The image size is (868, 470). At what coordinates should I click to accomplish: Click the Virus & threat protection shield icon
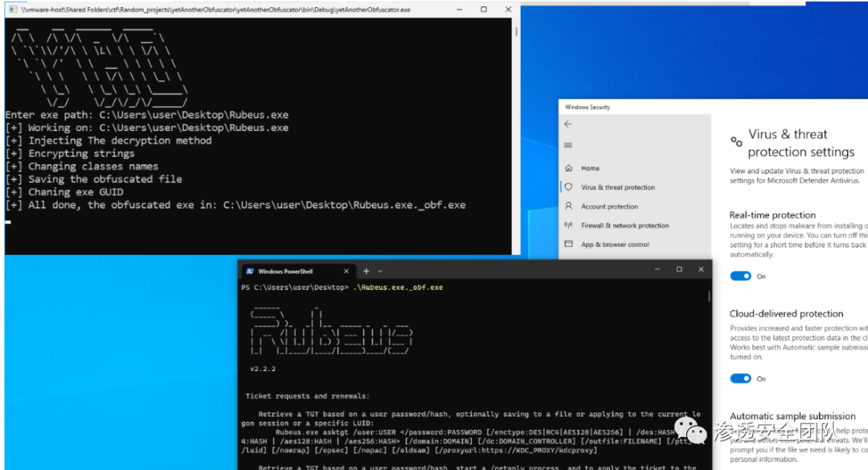pyautogui.click(x=568, y=187)
